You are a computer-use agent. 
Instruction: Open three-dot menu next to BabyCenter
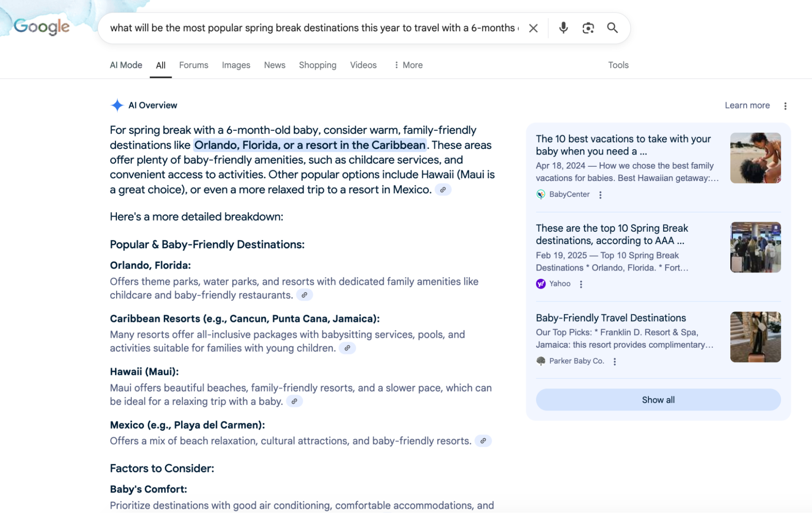point(600,195)
